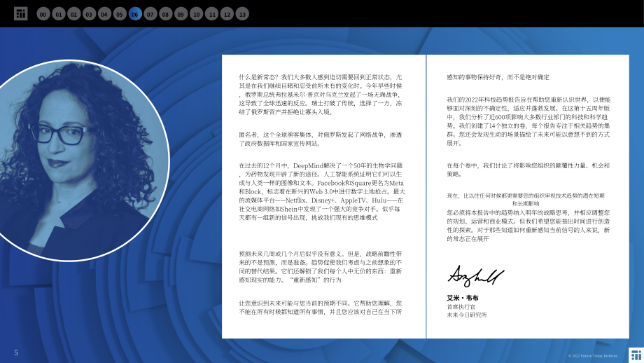Open section 08
The width and height of the screenshot is (644, 363).
165,14
